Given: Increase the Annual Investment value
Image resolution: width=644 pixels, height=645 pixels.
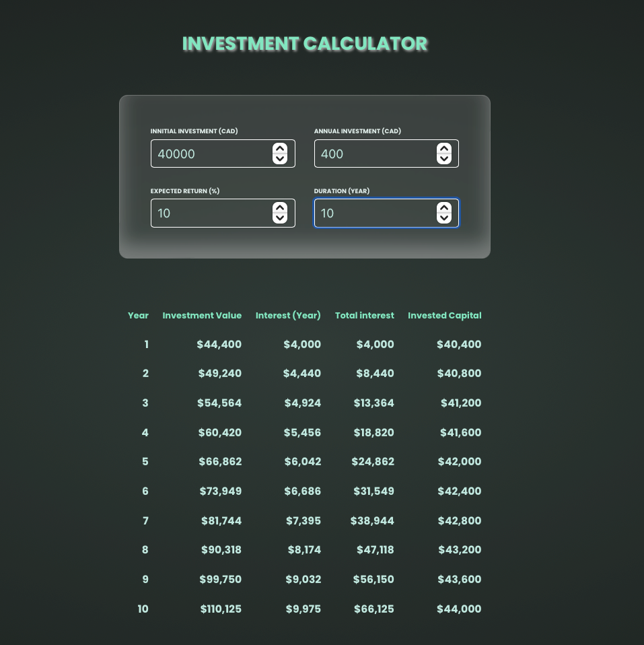Looking at the screenshot, I should pyautogui.click(x=443, y=148).
